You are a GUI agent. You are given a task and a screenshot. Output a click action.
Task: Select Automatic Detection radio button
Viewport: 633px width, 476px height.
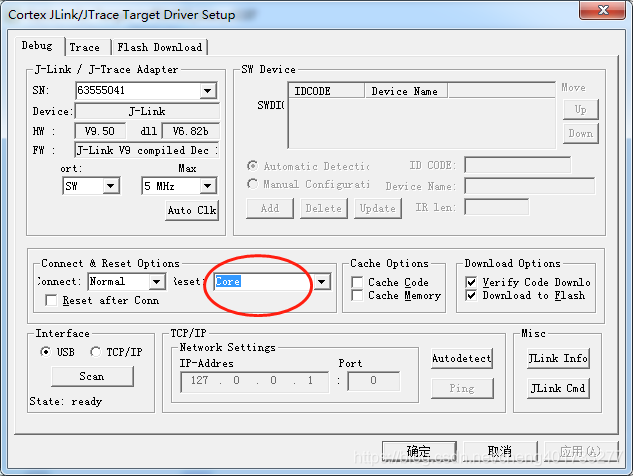(252, 166)
